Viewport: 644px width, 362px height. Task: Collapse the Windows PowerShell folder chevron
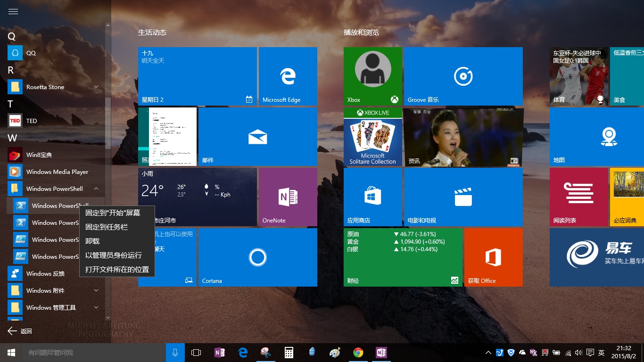tap(96, 189)
